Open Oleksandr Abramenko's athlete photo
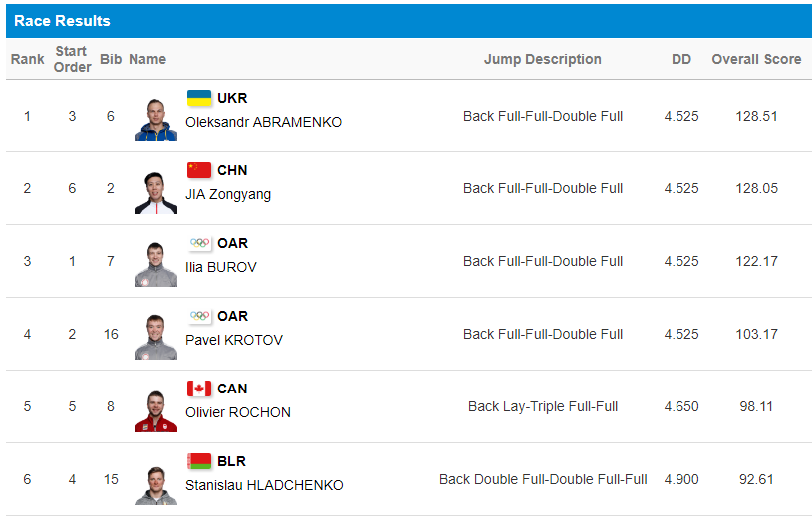 pos(156,120)
